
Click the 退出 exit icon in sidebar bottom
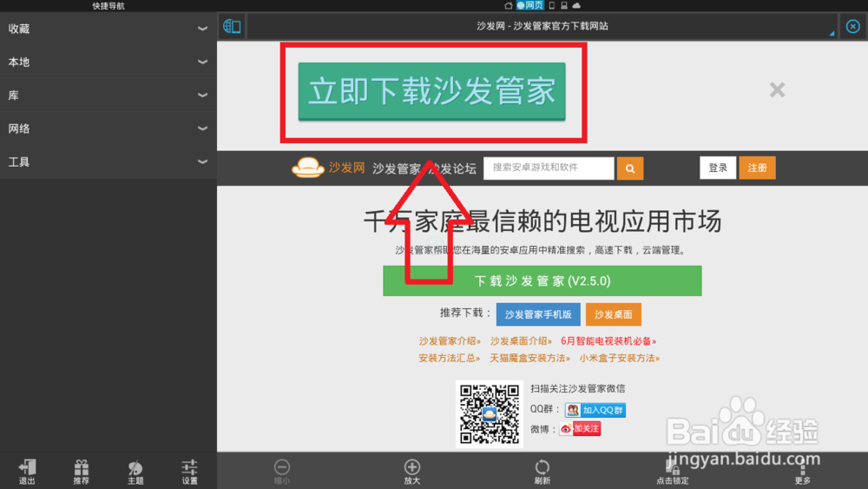click(x=27, y=472)
